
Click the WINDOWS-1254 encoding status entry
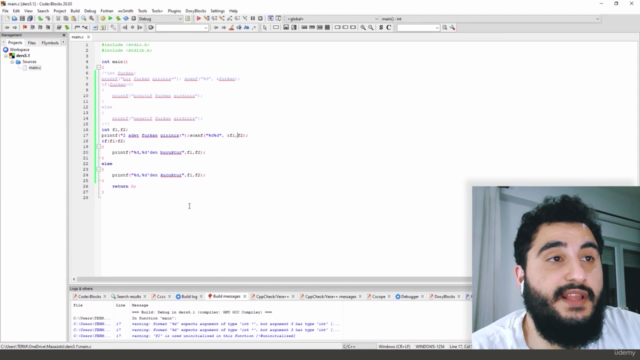coord(429,347)
